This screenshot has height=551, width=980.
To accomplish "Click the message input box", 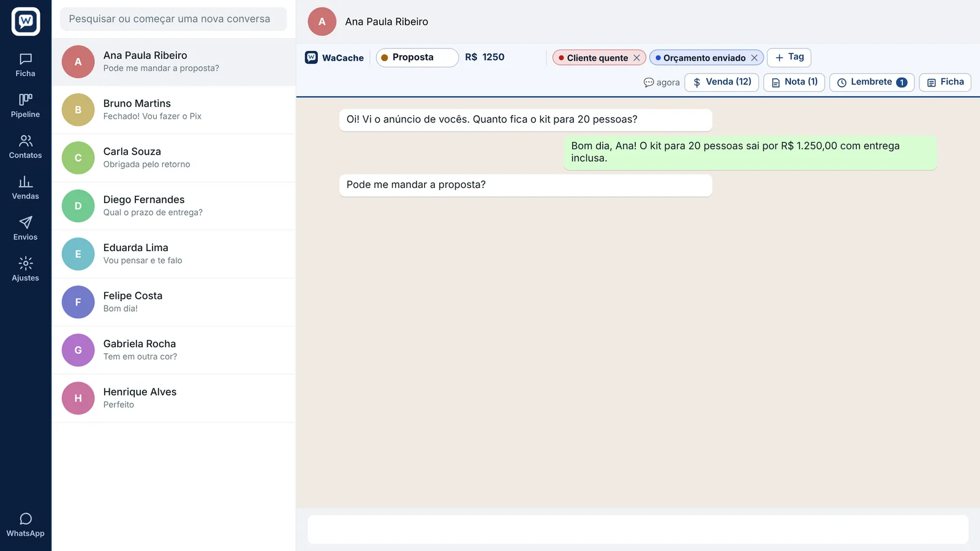I will tap(638, 529).
